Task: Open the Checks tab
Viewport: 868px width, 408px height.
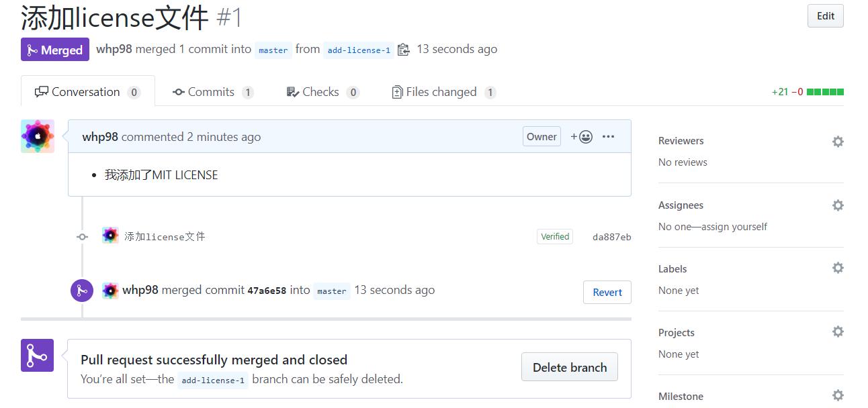Action: pyautogui.click(x=322, y=92)
